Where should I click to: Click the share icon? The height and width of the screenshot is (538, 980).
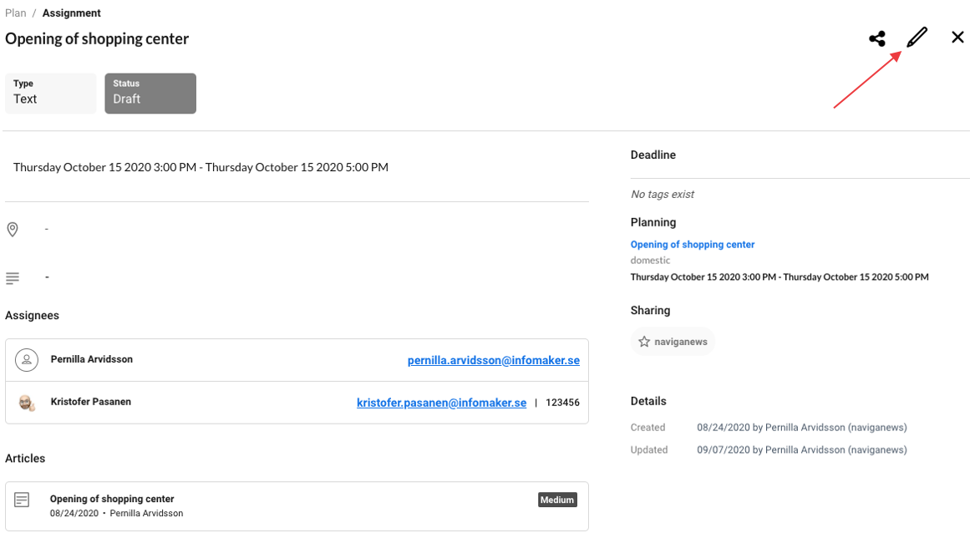tap(876, 38)
